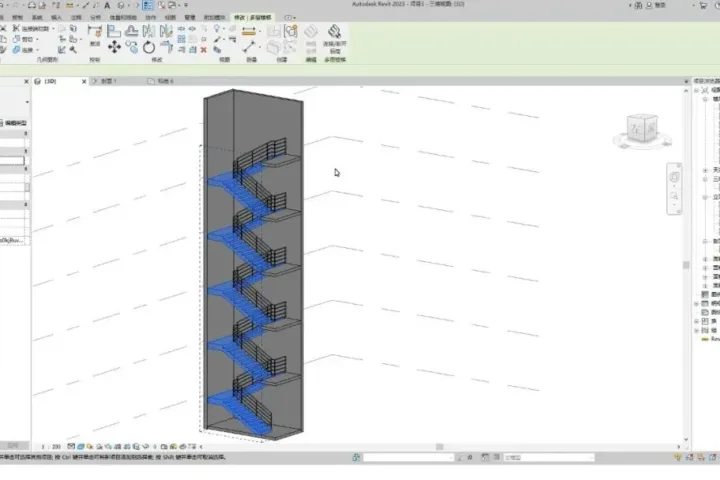The height and width of the screenshot is (480, 720).
Task: Click the ViewCube in the 3D view
Action: coord(643,130)
